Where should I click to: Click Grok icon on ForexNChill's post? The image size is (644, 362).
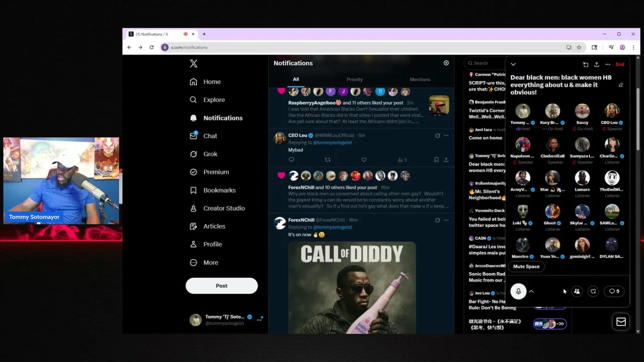pyautogui.click(x=437, y=220)
